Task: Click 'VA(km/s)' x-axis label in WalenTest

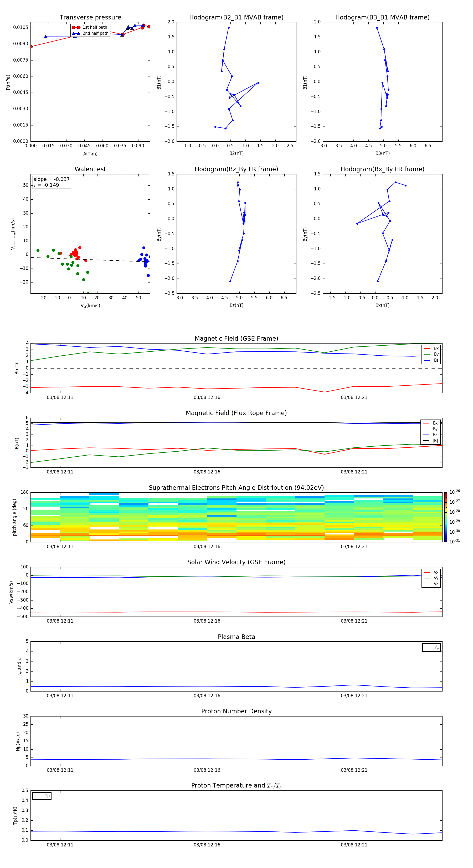Action: [x=90, y=306]
